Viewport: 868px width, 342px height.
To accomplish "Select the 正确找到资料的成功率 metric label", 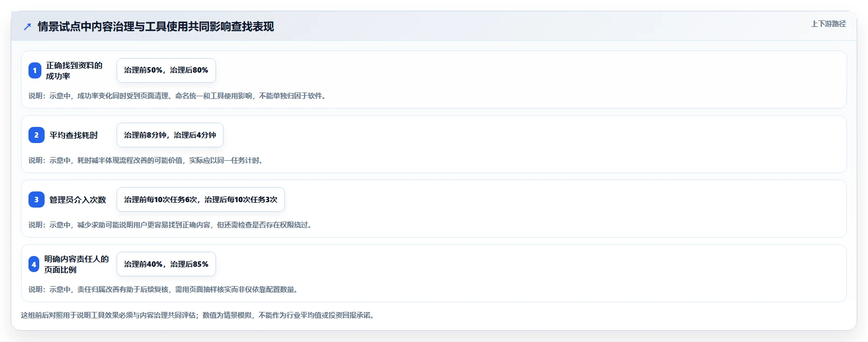I will pyautogui.click(x=74, y=70).
